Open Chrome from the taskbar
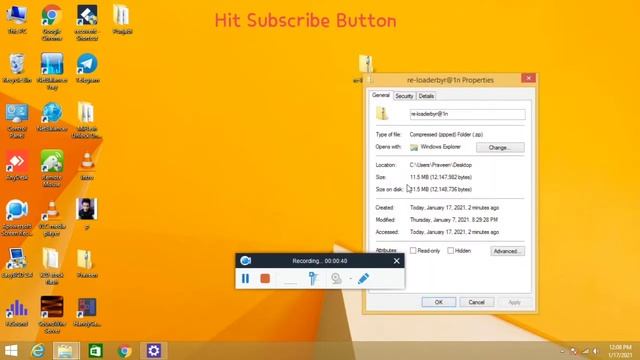The image size is (640, 360). [125, 351]
